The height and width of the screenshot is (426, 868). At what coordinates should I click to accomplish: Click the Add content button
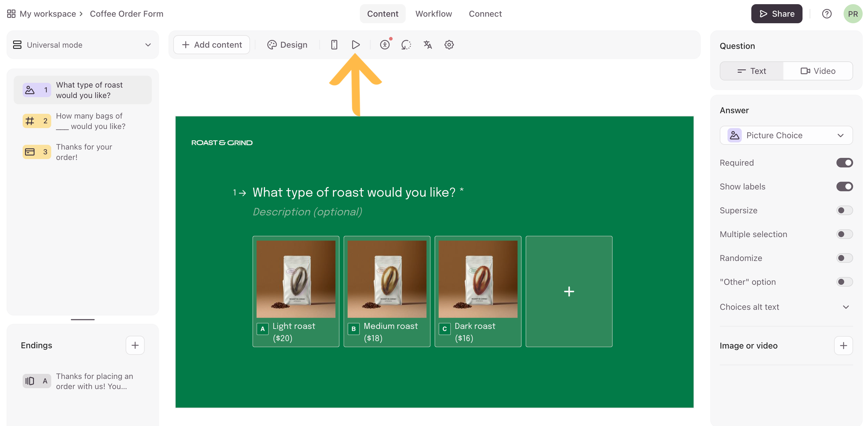pyautogui.click(x=212, y=45)
